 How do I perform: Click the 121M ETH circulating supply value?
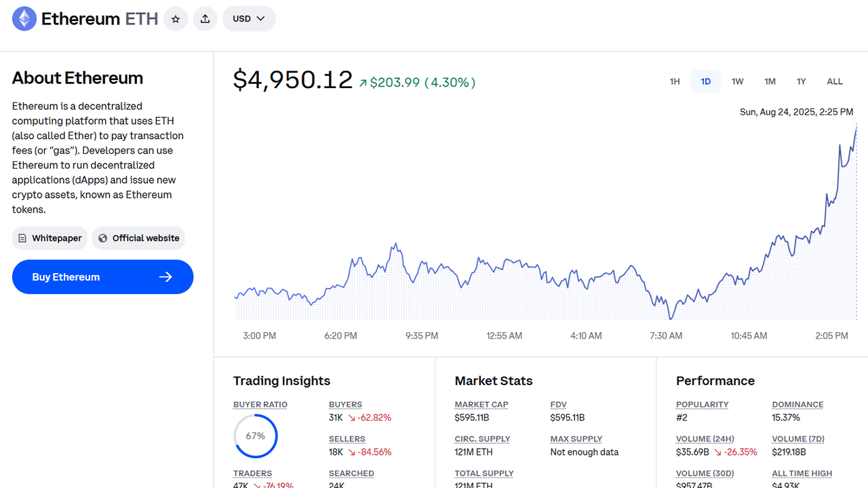474,452
